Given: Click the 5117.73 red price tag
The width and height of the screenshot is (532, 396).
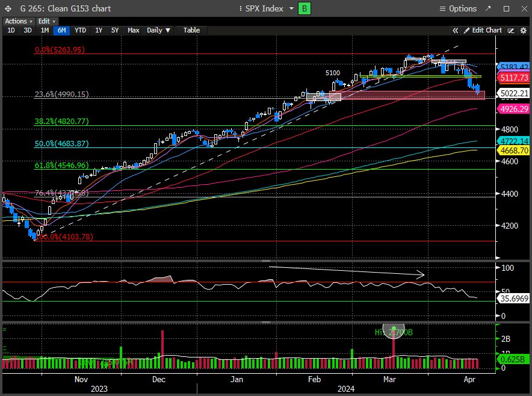Looking at the screenshot, I should [514, 78].
